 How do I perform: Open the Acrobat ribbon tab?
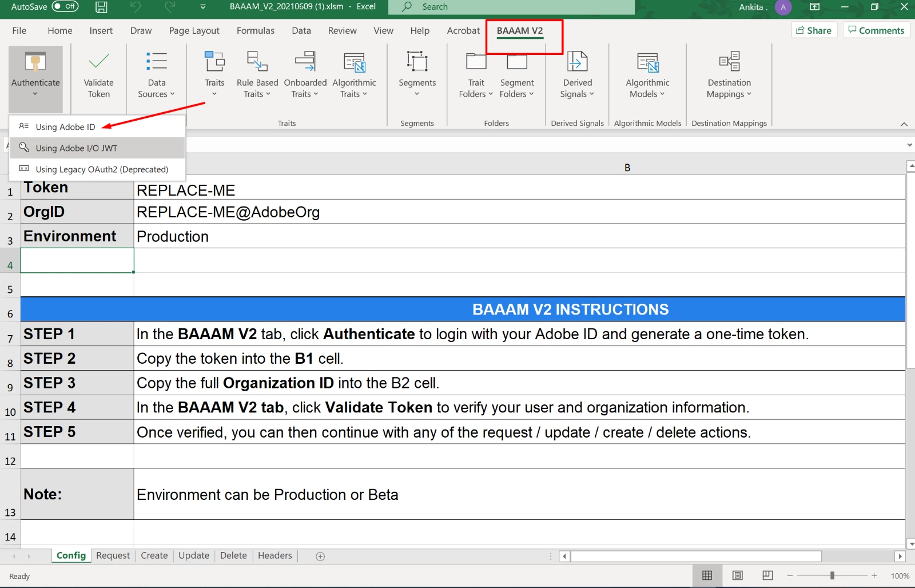463,31
